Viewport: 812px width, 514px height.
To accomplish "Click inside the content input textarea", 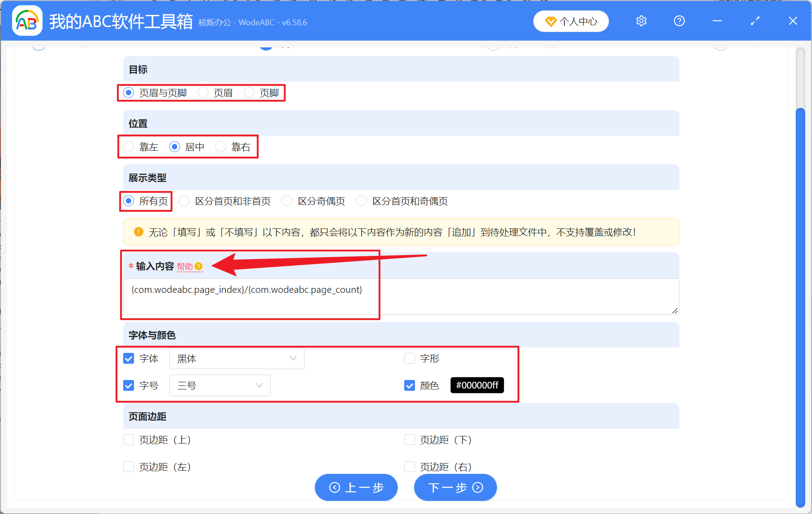I will [401, 296].
